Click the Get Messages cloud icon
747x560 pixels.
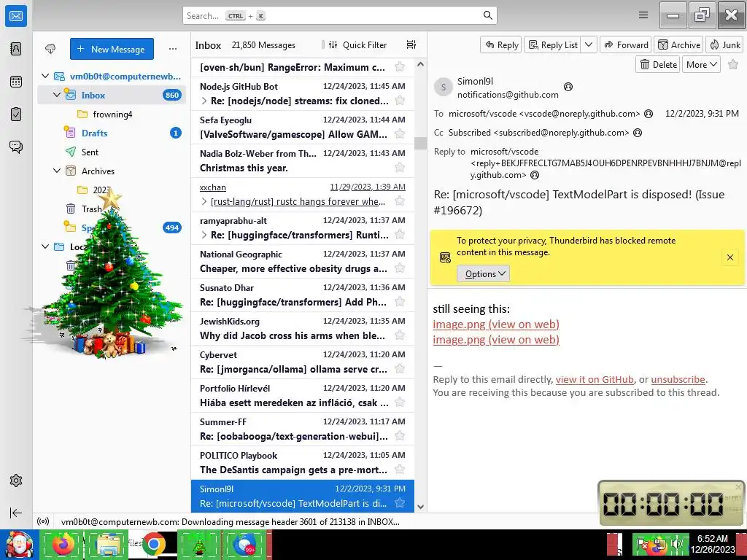coord(50,49)
